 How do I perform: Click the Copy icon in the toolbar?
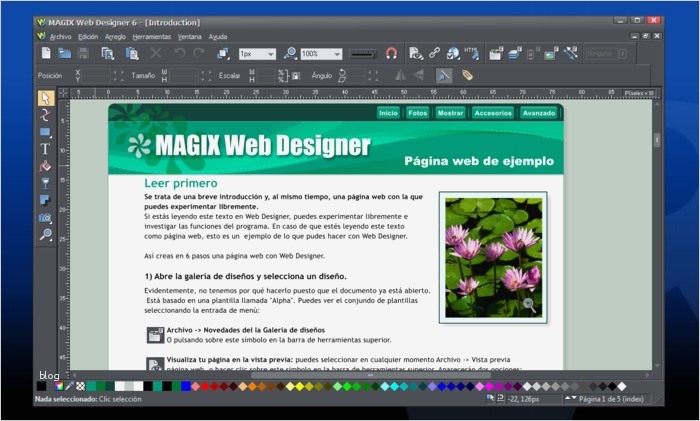(x=108, y=53)
